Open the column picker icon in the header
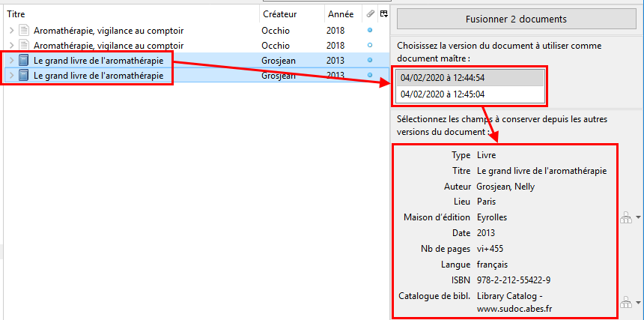Image resolution: width=644 pixels, height=320 pixels. pyautogui.click(x=383, y=14)
